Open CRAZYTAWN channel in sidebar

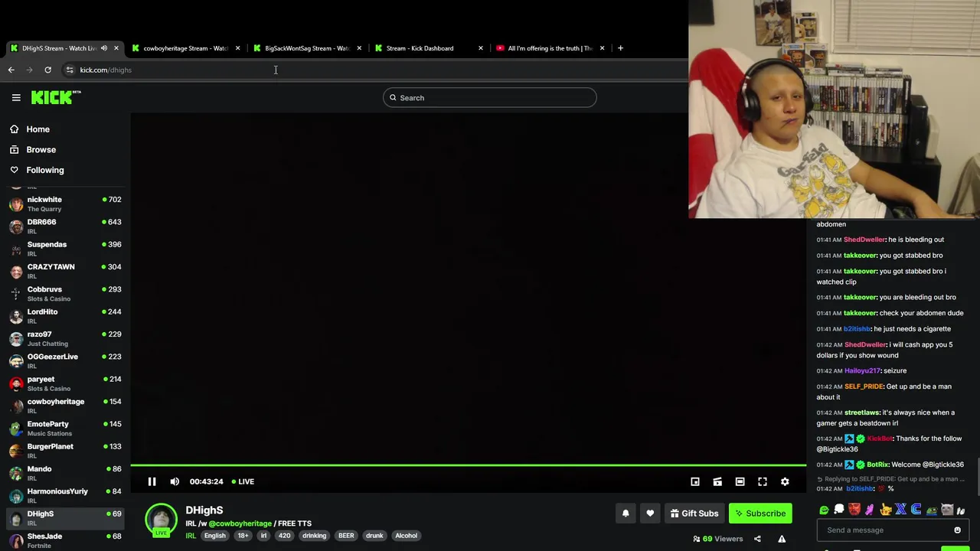[x=65, y=271]
